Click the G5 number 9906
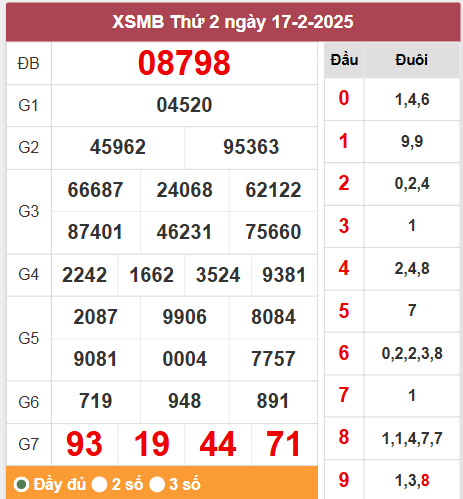The image size is (463, 499). point(184,317)
